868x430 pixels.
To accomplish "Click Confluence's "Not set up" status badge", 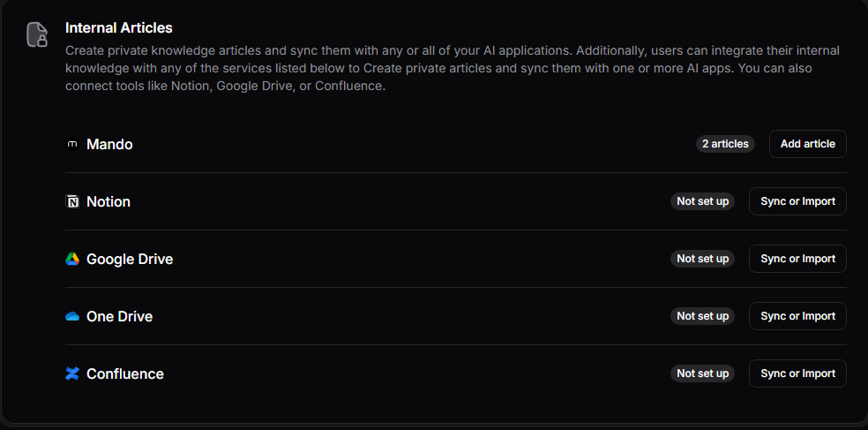I will pos(702,373).
